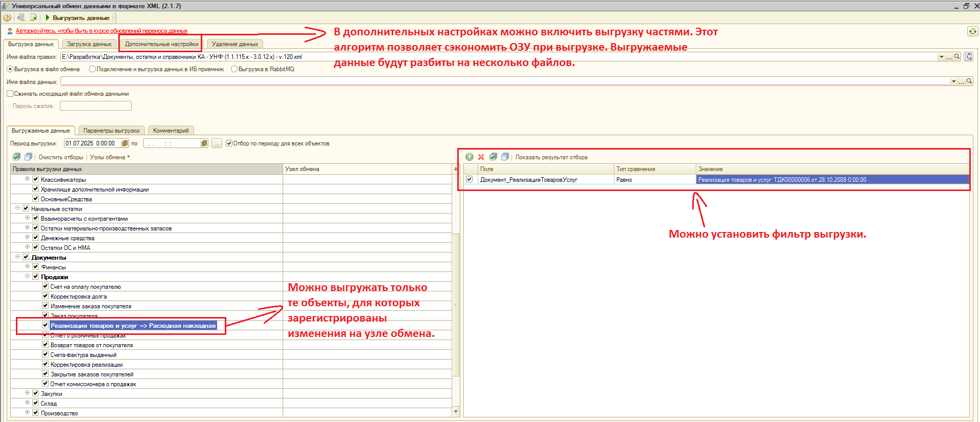Open 'Удаление данных' tab
980x422 pixels.
point(235,44)
